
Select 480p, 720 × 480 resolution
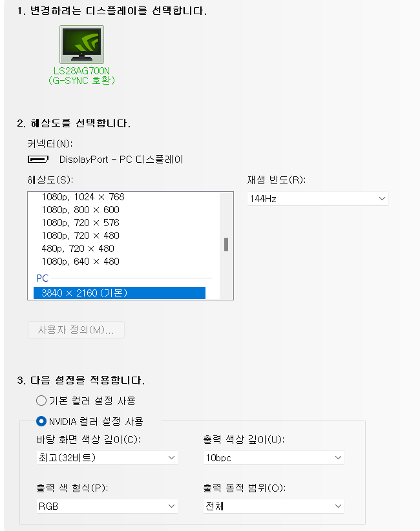(78, 248)
